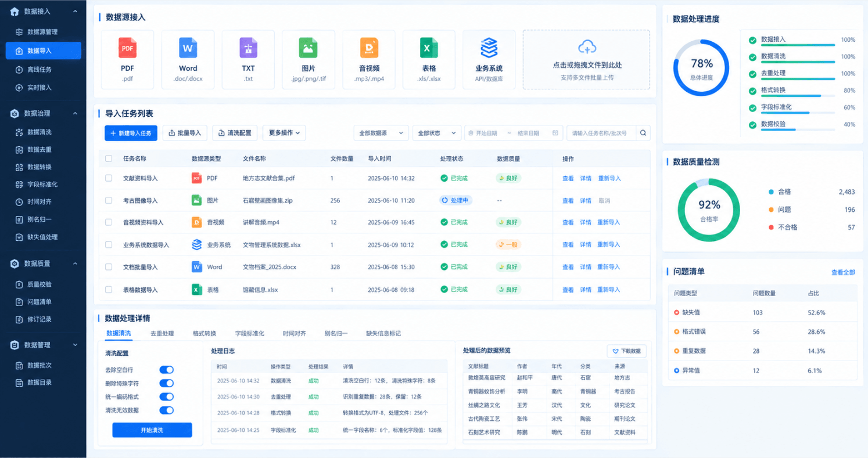Viewport: 868px width, 458px height.
Task: Click the search magnifier icon
Action: tap(643, 133)
